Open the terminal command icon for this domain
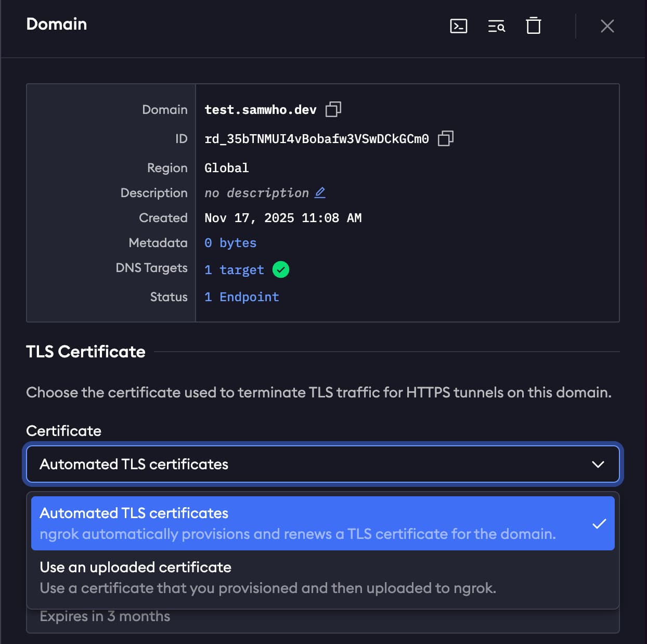Image resolution: width=647 pixels, height=644 pixels. [458, 26]
